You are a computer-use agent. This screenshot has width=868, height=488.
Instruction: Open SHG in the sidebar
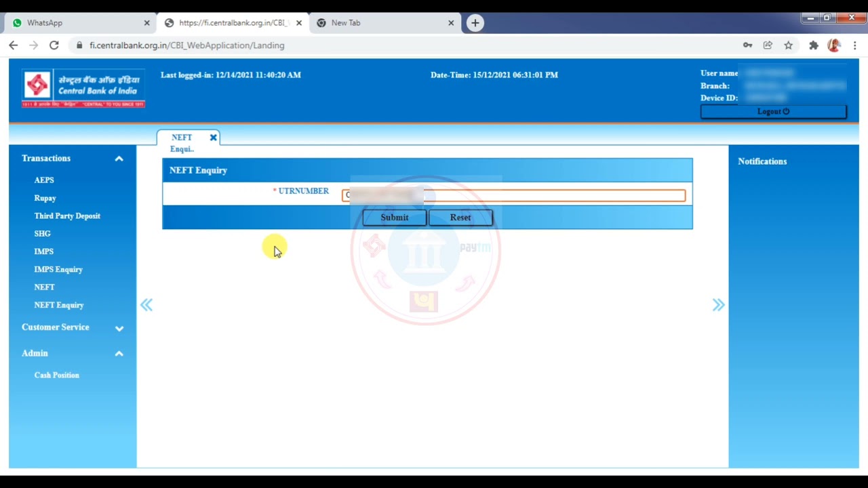42,234
